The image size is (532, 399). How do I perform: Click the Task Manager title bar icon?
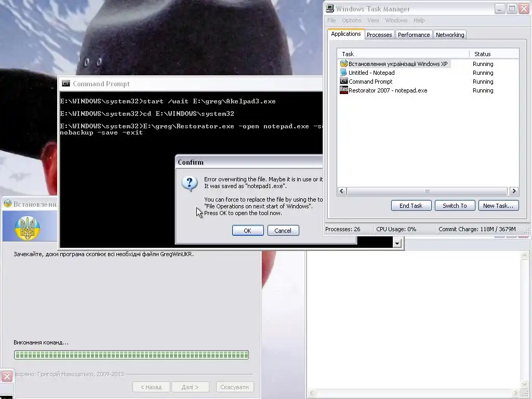[x=329, y=9]
